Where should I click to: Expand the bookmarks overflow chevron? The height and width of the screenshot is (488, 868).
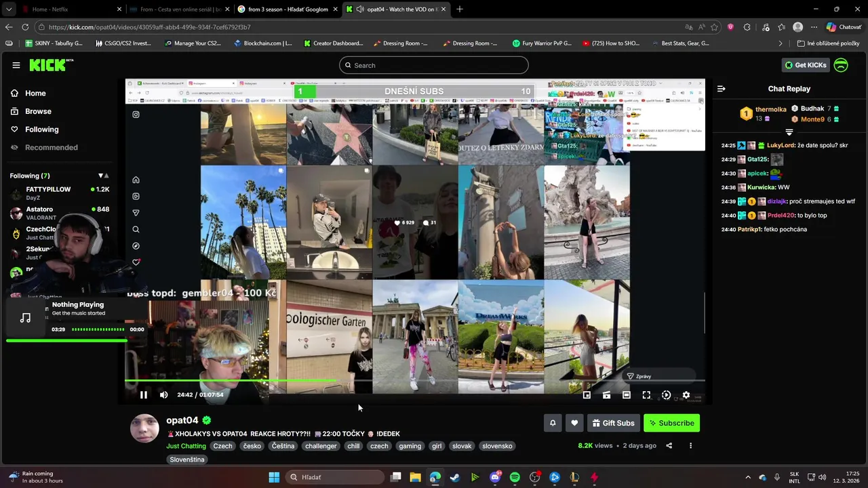pos(780,43)
